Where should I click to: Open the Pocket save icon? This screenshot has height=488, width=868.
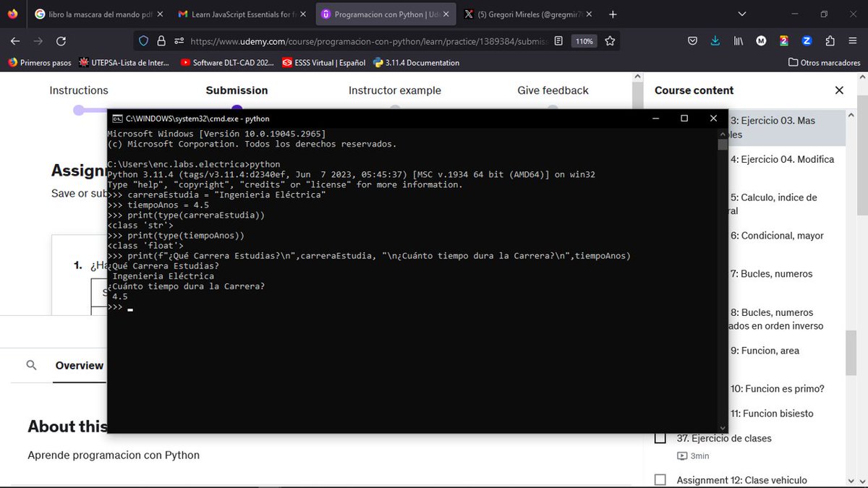(692, 41)
